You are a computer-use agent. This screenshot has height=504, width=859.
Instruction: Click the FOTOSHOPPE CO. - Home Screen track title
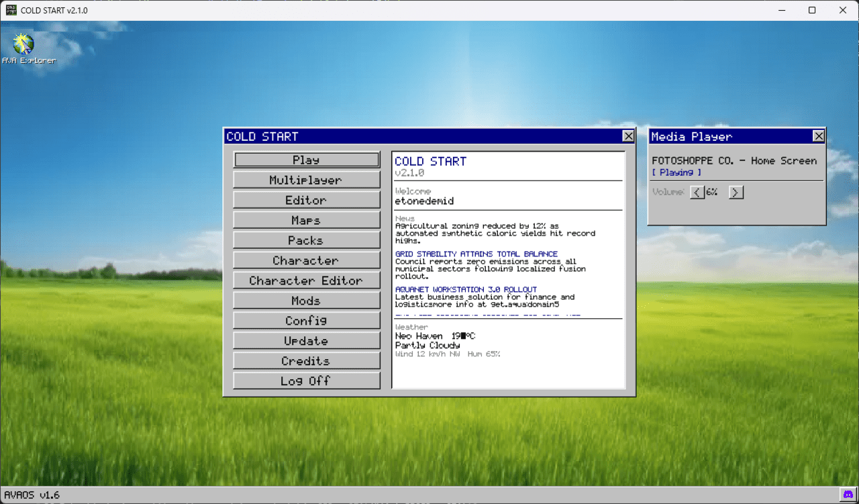point(734,161)
